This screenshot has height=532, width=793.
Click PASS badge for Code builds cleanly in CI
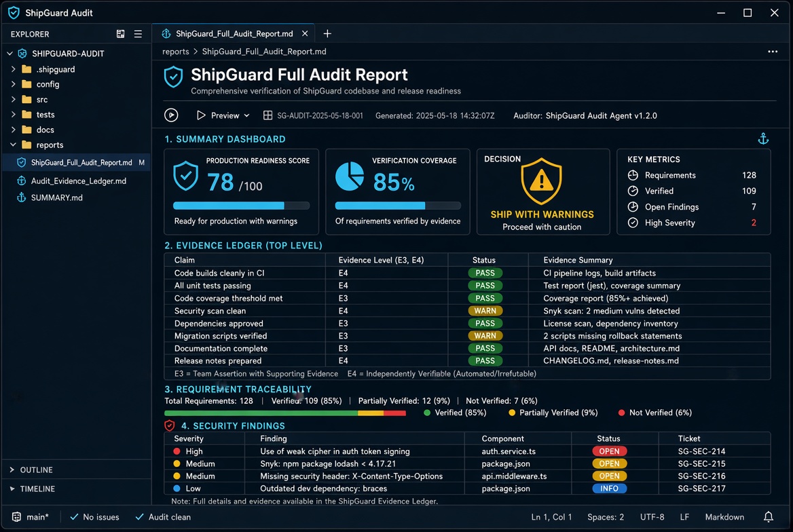click(x=485, y=273)
